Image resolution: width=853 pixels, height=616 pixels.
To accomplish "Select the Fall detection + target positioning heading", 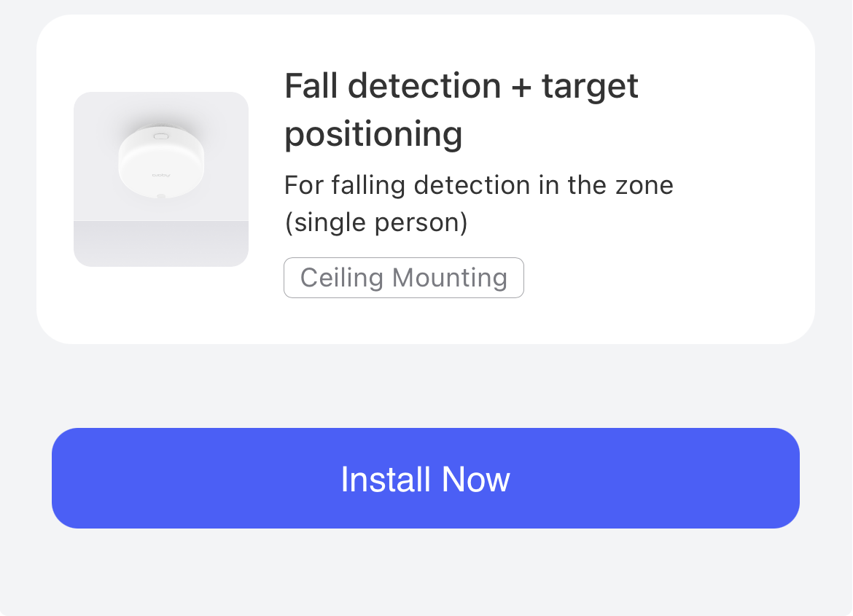I will (461, 110).
